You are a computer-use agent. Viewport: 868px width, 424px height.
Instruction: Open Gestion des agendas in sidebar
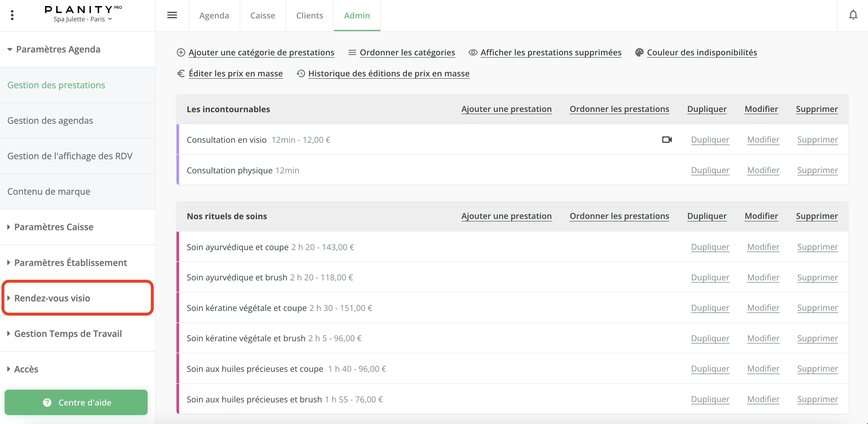tap(50, 121)
